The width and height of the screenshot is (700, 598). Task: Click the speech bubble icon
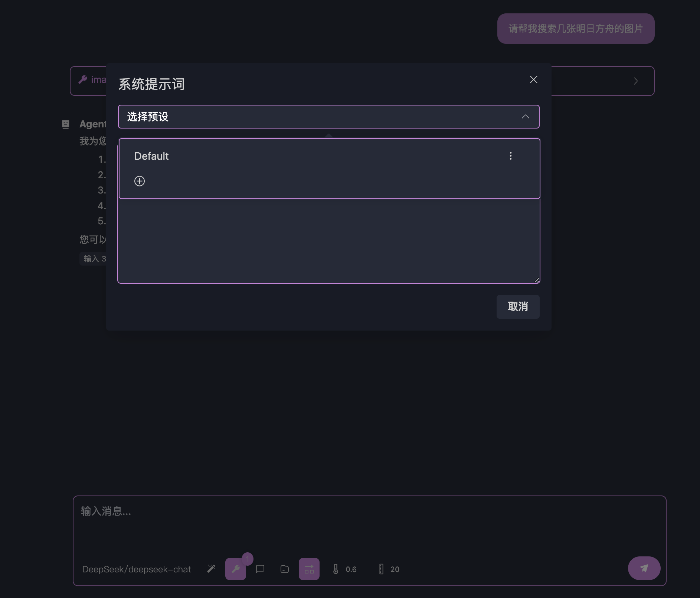(260, 569)
